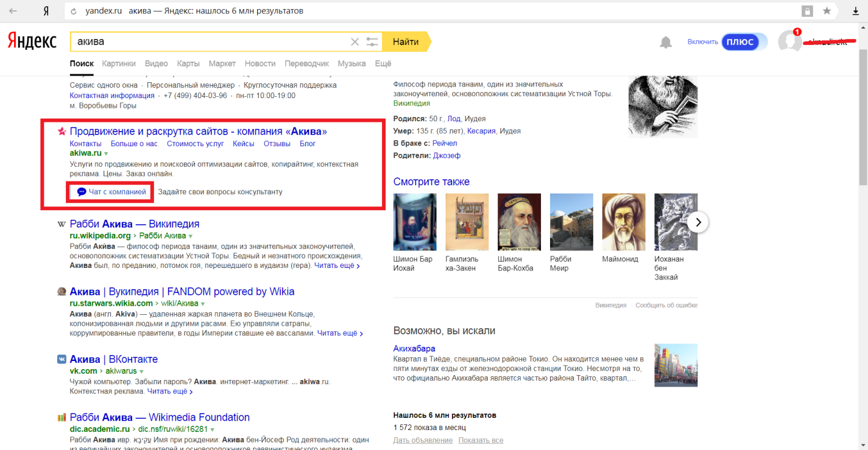
Task: Open the Смотрите также heading link
Action: click(x=431, y=181)
